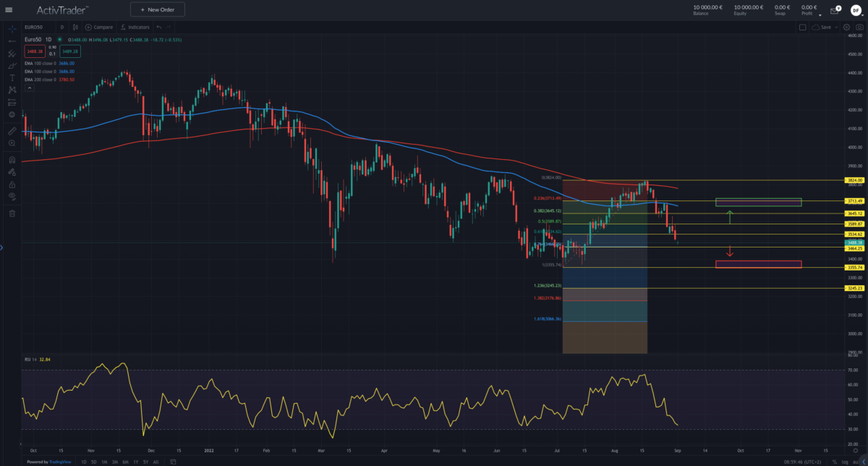Open the emoji icons tool

click(x=12, y=114)
